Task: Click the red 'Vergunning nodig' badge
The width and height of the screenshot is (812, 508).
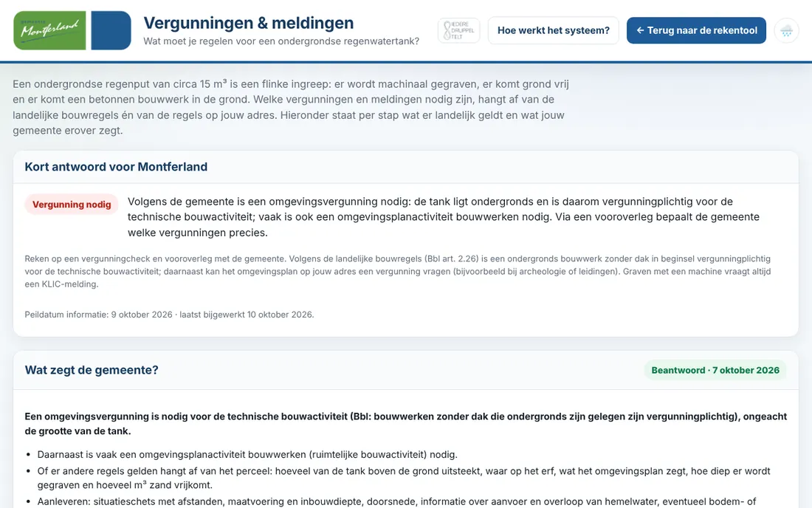Action: (72, 205)
